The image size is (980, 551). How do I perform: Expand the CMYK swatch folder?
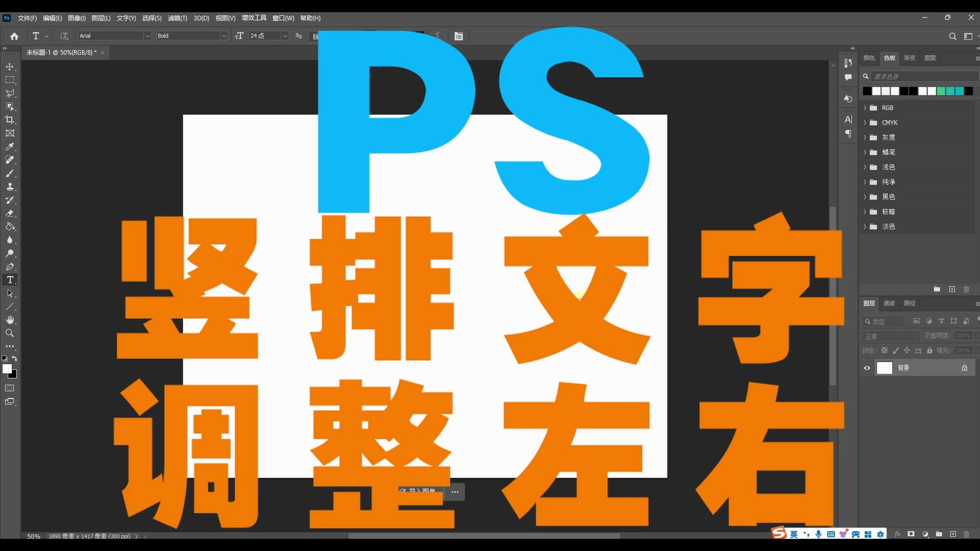pos(865,123)
